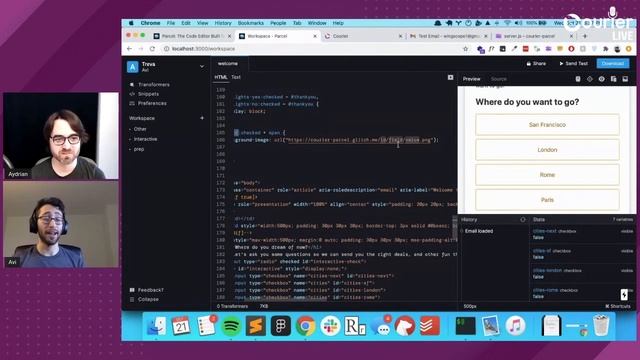The width and height of the screenshot is (640, 360).
Task: Choose Paris in email preview
Action: point(547,200)
